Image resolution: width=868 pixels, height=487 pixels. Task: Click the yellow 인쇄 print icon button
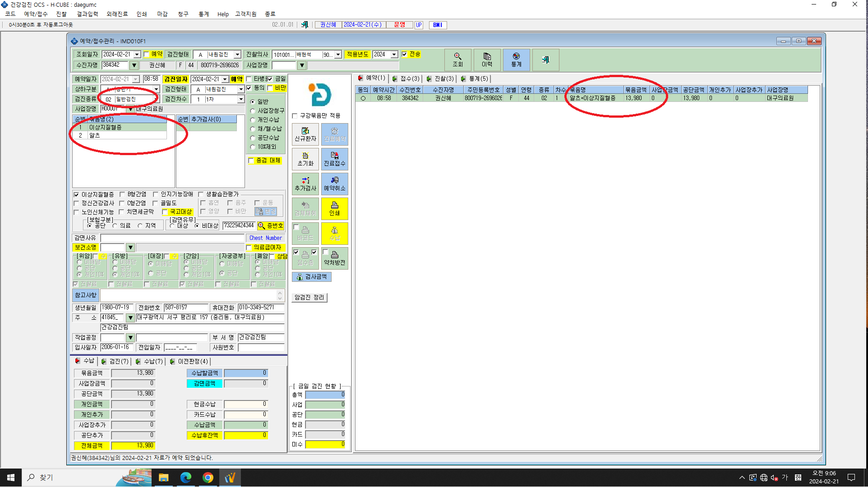click(334, 209)
